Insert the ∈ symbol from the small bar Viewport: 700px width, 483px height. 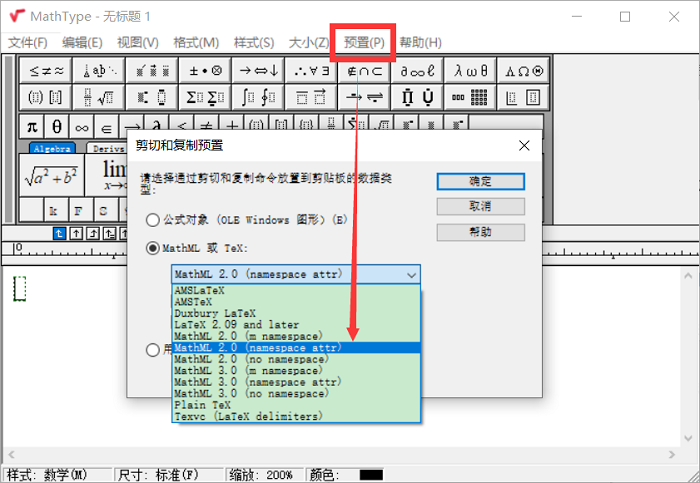coord(106,127)
